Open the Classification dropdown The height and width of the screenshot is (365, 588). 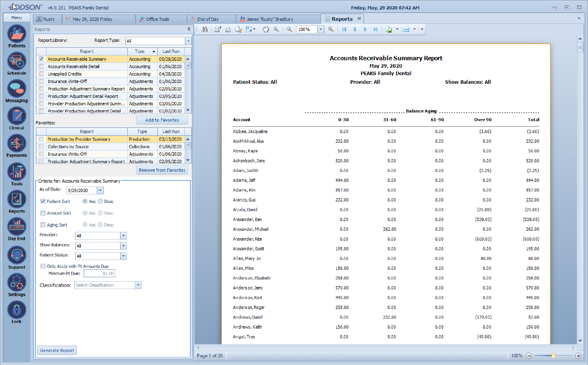(138, 285)
